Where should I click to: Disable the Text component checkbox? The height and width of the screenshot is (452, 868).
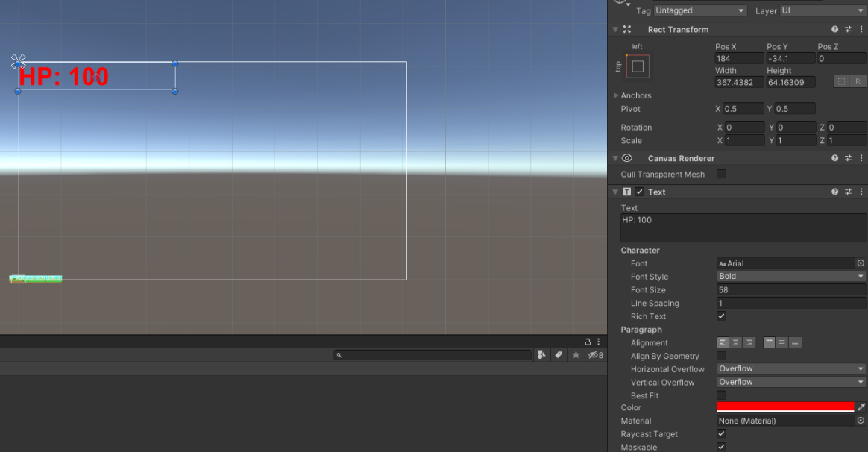click(639, 192)
